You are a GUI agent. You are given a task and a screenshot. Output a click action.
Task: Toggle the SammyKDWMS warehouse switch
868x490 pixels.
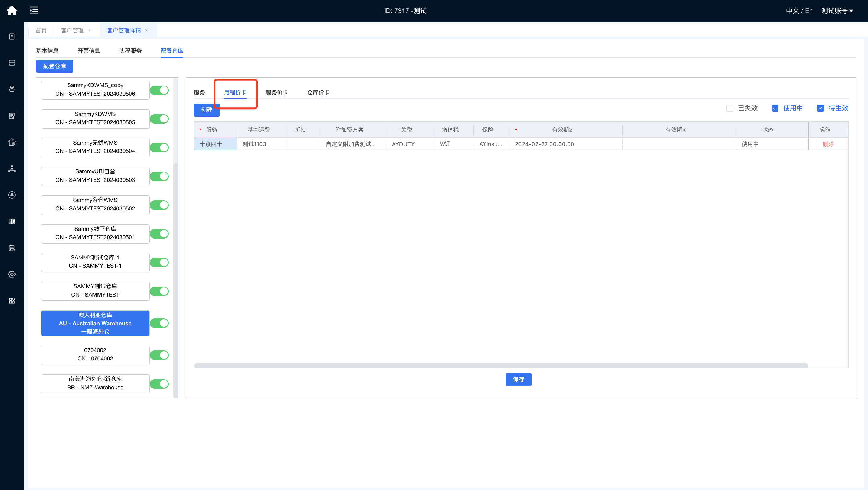pyautogui.click(x=159, y=119)
